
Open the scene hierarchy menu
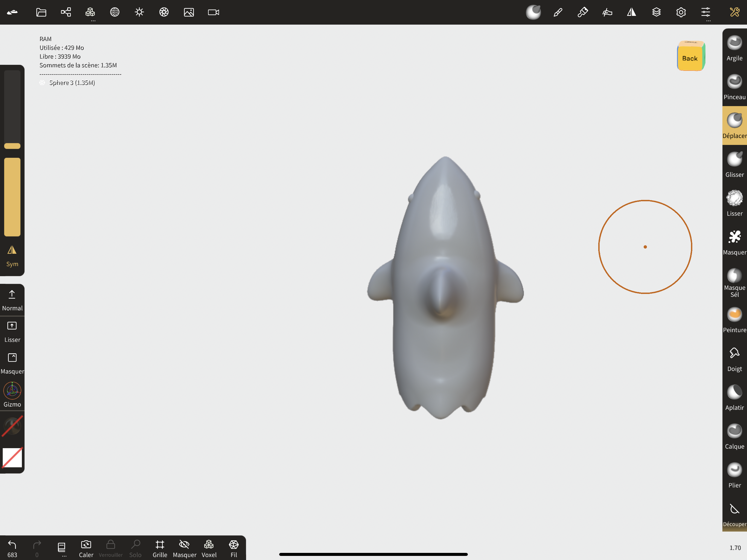66,13
